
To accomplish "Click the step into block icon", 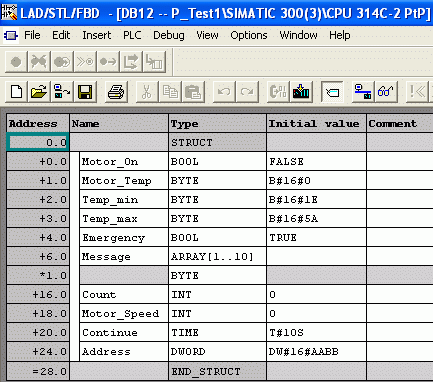I will pos(154,62).
